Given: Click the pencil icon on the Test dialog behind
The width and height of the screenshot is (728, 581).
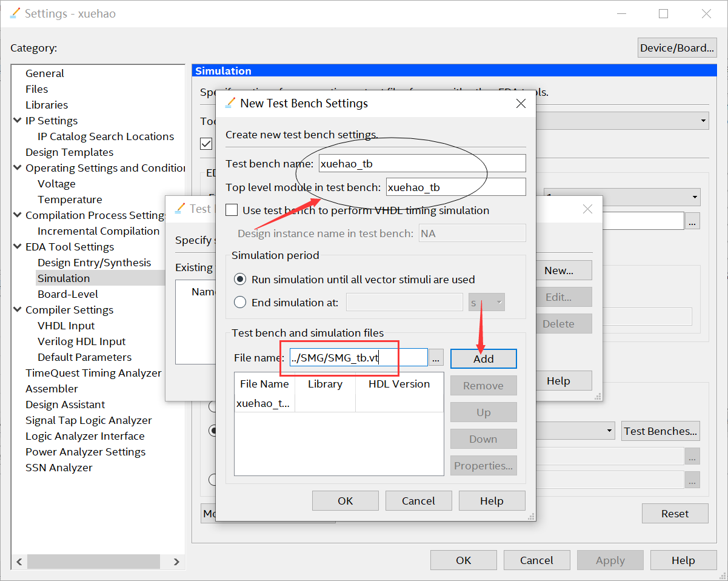Looking at the screenshot, I should (180, 208).
